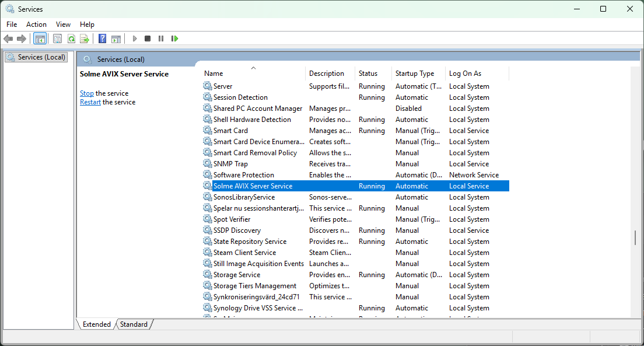Viewport: 644px width, 346px height.
Task: Click the Stop Service square icon
Action: click(x=148, y=39)
